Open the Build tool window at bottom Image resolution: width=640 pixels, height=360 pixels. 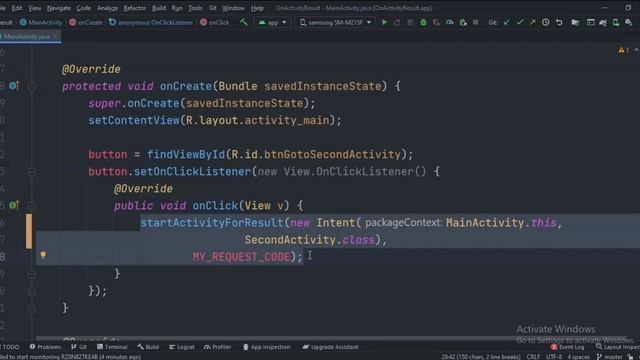[x=148, y=347]
